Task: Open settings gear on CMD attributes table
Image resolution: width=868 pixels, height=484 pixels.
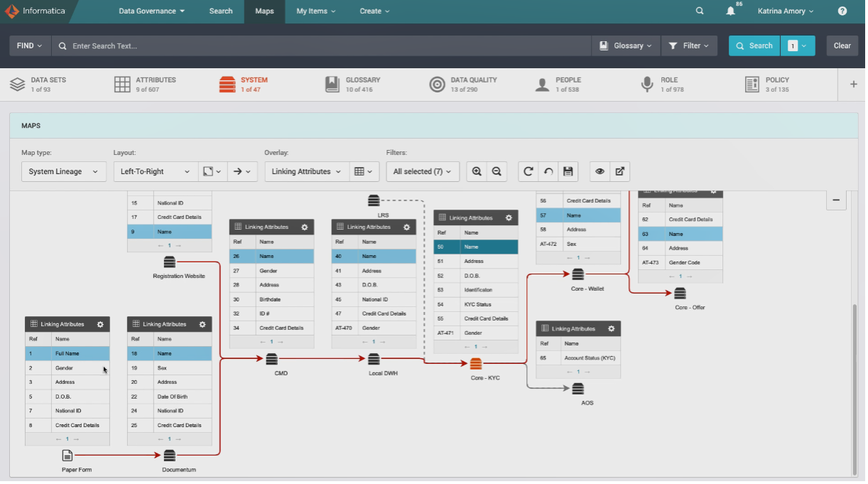Action: pyautogui.click(x=304, y=227)
